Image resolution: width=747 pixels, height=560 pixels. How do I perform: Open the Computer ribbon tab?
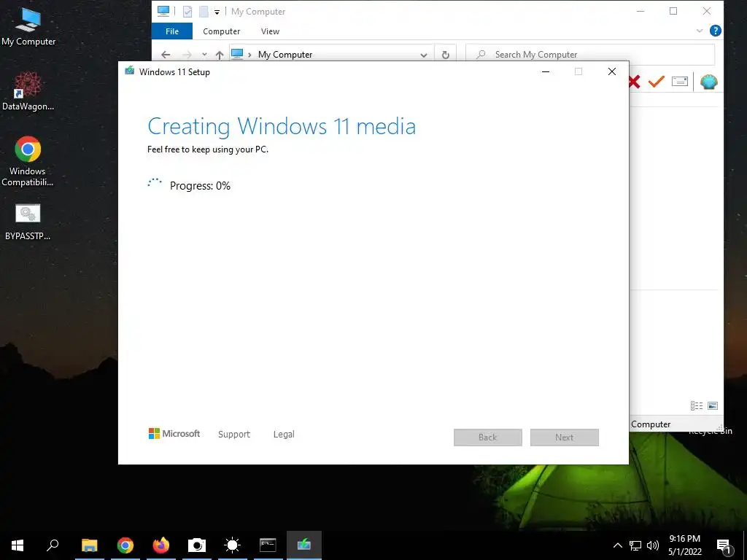[x=222, y=31]
